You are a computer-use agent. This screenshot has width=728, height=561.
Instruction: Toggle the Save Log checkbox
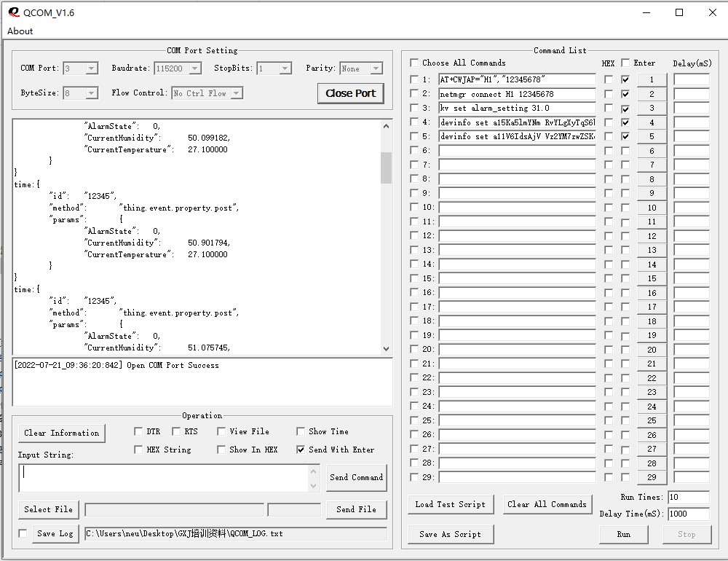tap(23, 533)
